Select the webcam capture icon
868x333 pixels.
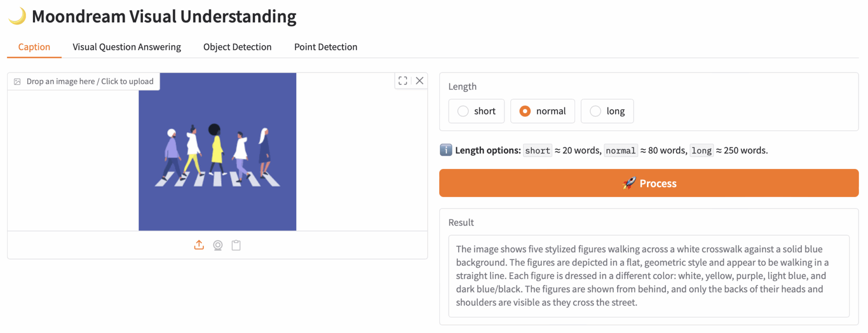click(218, 245)
